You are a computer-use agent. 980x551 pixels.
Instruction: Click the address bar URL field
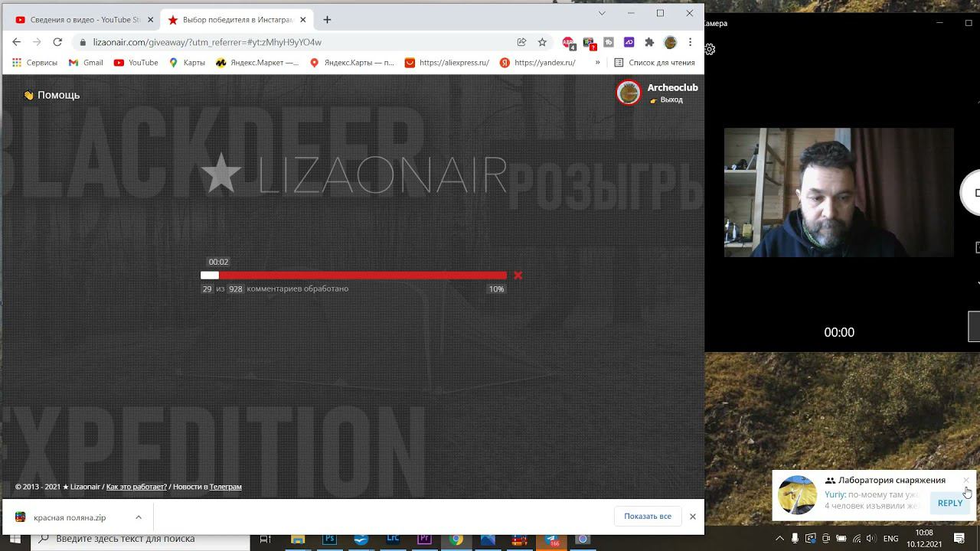pyautogui.click(x=299, y=42)
